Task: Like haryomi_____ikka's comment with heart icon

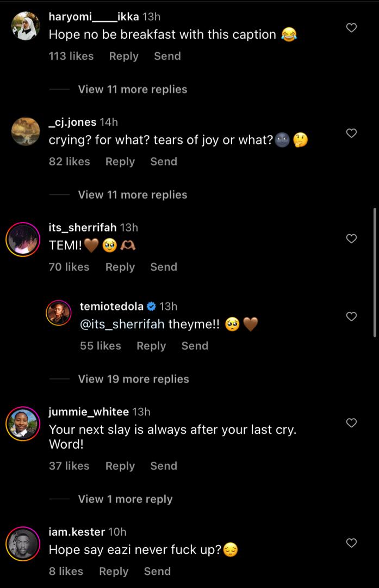Action: click(x=351, y=28)
